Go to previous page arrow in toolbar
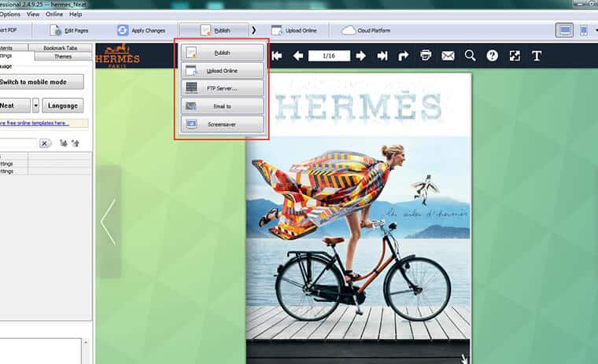Viewport: 598px width, 364px height. pyautogui.click(x=298, y=56)
